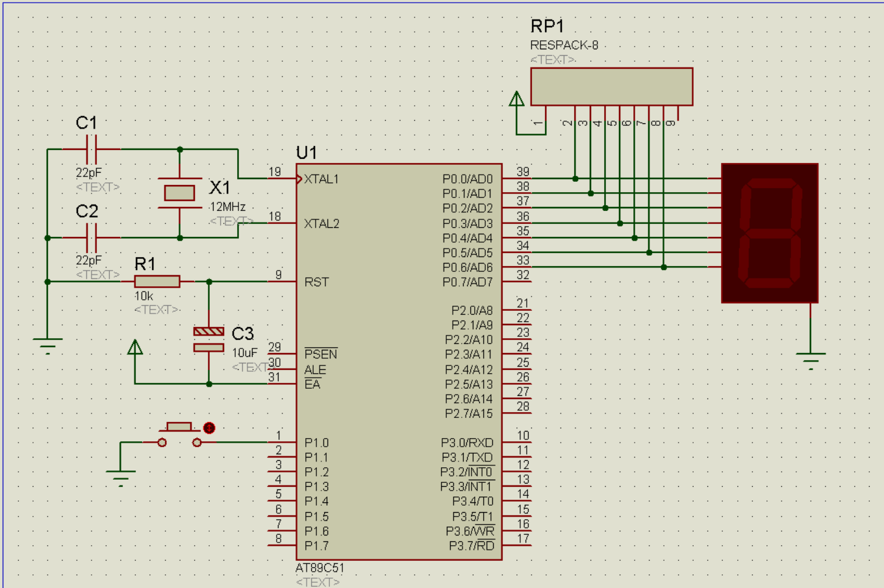The image size is (884, 588).
Task: Click the <TEXT> placeholder under AT89C51
Action: tap(318, 582)
